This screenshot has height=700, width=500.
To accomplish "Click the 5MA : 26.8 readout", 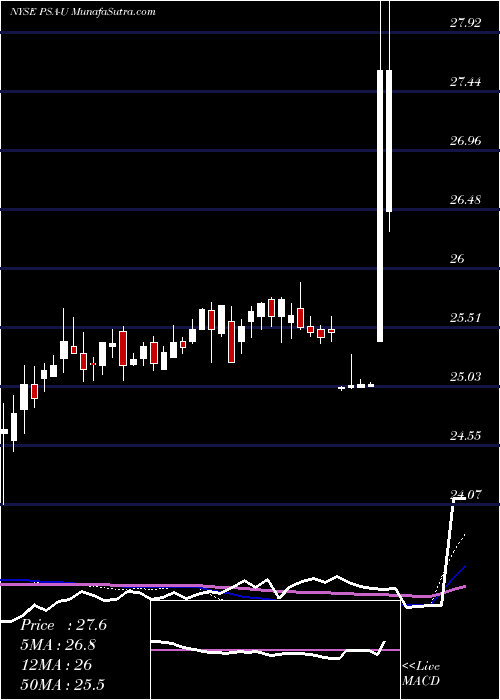I will pos(58,645).
